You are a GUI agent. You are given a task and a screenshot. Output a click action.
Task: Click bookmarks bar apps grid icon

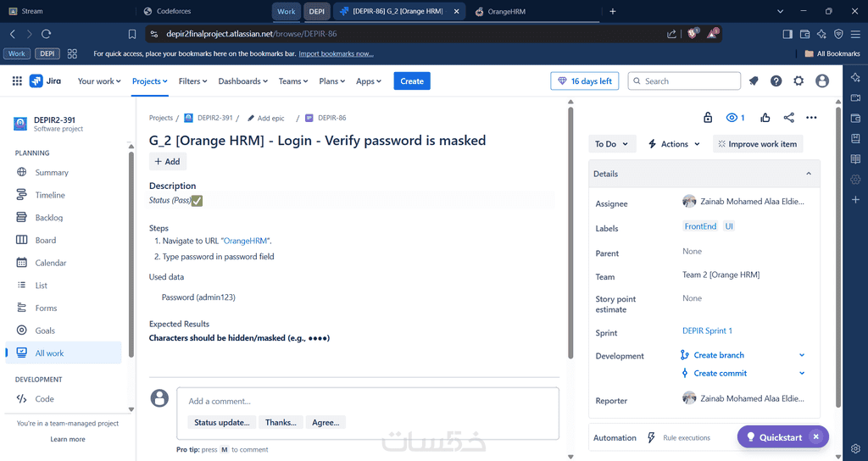[72, 53]
